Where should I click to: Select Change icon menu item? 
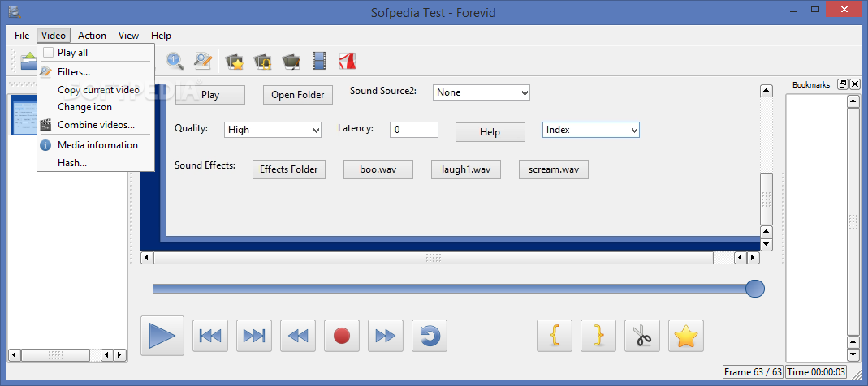point(96,107)
